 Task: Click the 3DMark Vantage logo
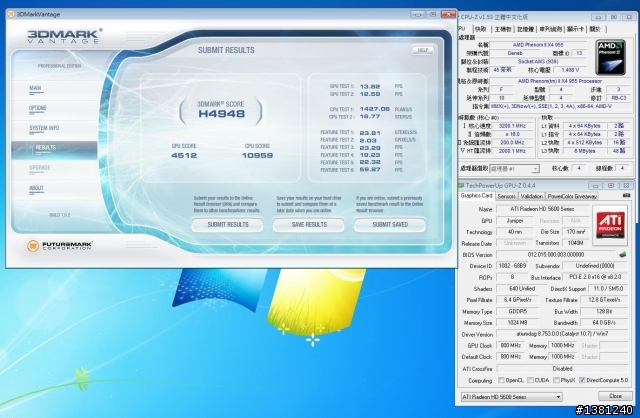64,36
